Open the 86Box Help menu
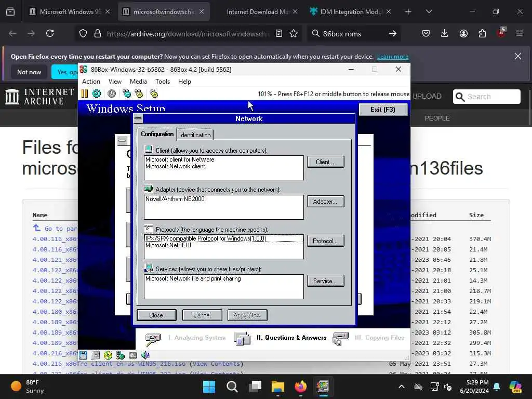 pos(184,82)
